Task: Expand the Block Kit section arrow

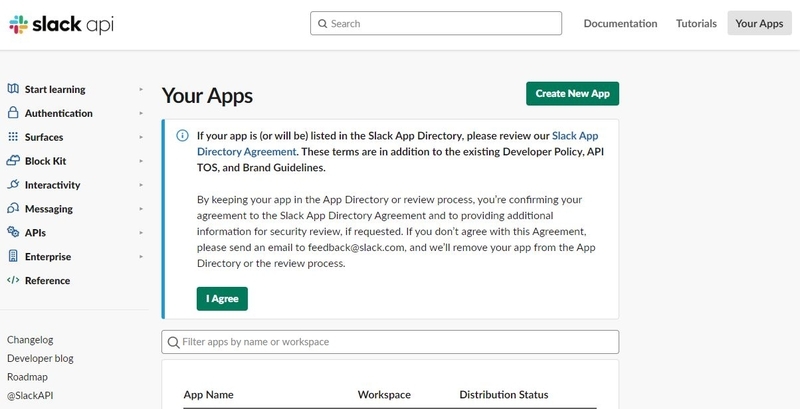Action: tap(141, 161)
